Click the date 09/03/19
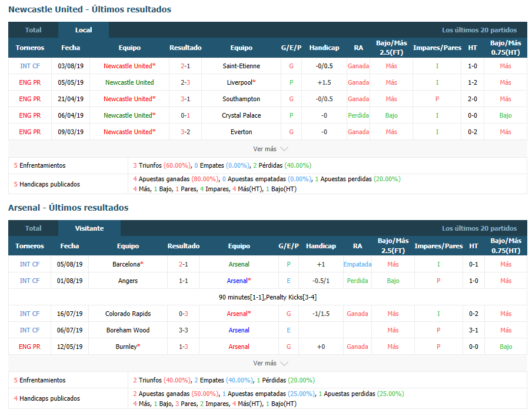Image resolution: width=532 pixels, height=416 pixels. [71, 132]
